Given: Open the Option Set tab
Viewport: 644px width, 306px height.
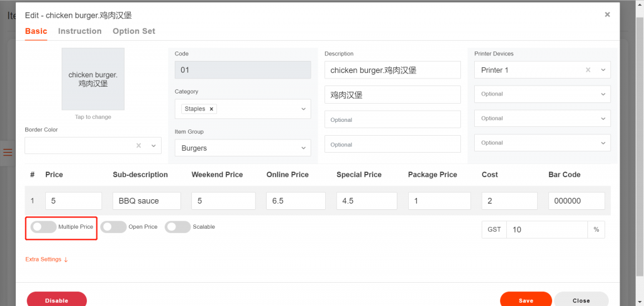Looking at the screenshot, I should [x=134, y=31].
